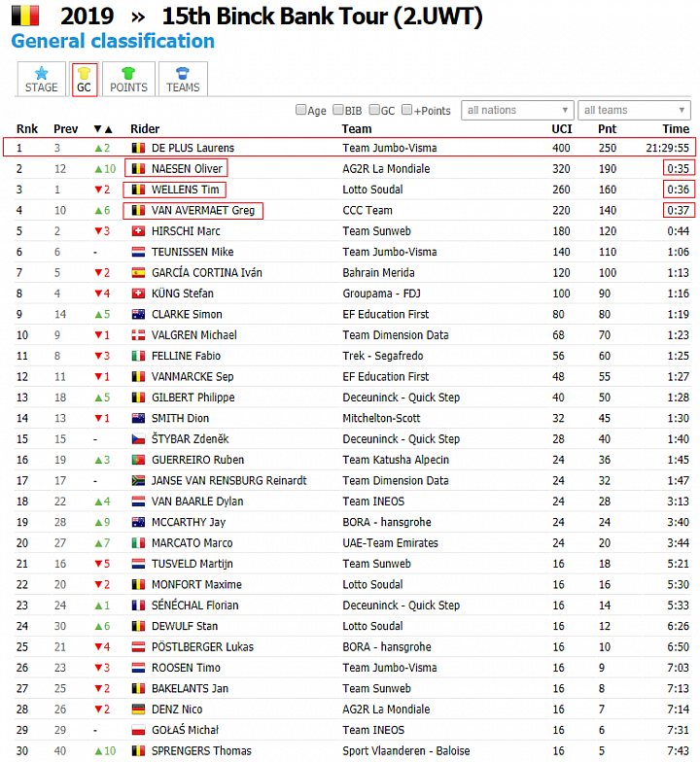Viewport: 700px width, 762px height.
Task: Open the TEAMS classification tab
Action: [183, 80]
